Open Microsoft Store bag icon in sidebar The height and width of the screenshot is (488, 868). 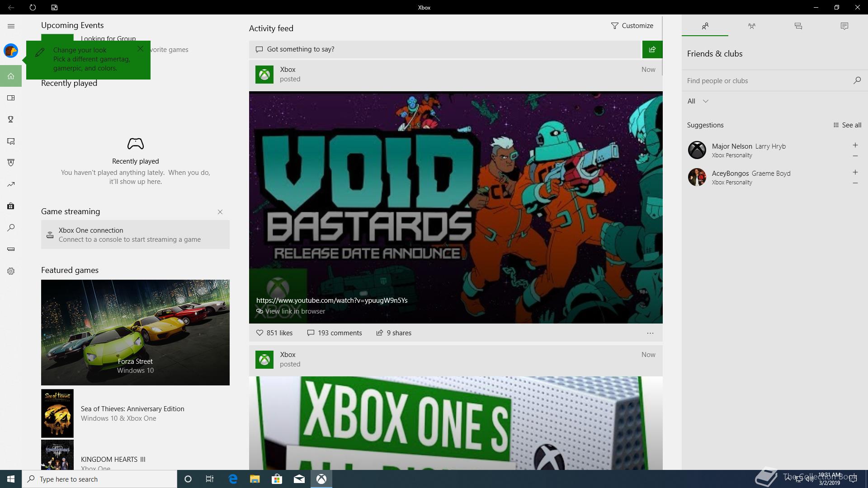click(x=11, y=206)
